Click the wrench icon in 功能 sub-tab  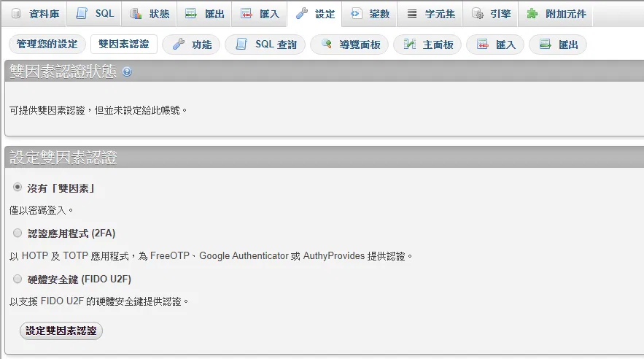pos(179,44)
